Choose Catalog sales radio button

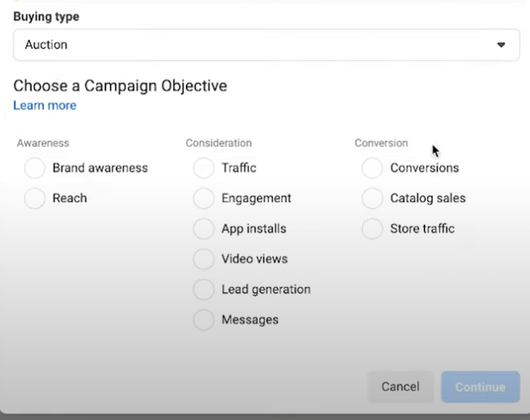pos(372,198)
